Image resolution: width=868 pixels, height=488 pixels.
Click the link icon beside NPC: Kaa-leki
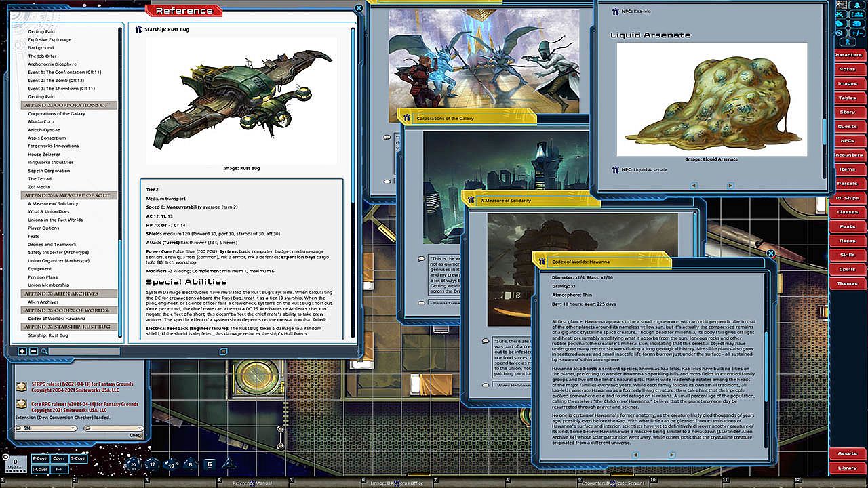615,11
